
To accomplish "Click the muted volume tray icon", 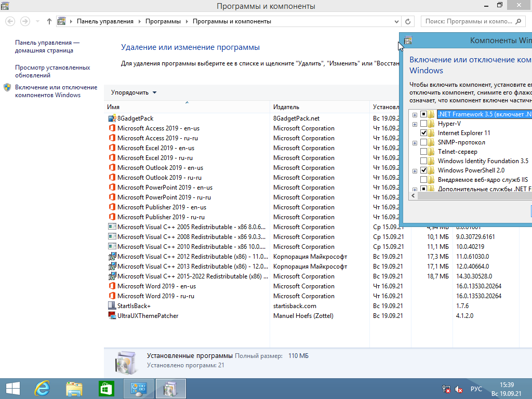I will [x=458, y=389].
